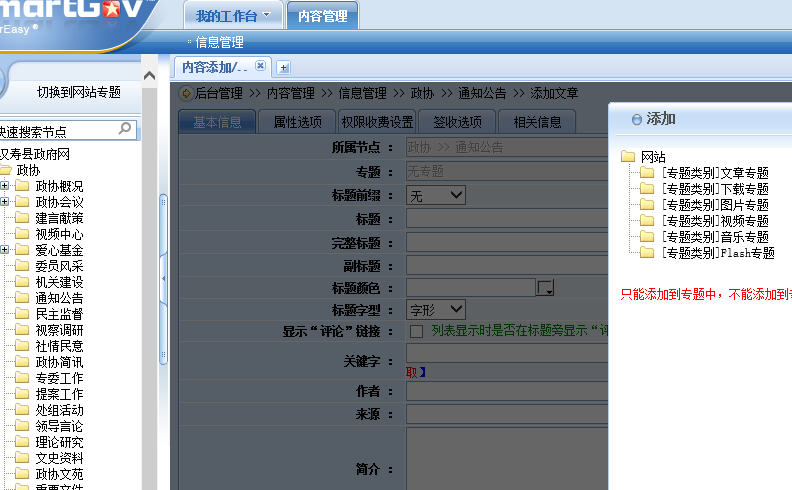This screenshot has height=490, width=792.
Task: Toggle the show 评论 link checkbox
Action: pos(416,331)
